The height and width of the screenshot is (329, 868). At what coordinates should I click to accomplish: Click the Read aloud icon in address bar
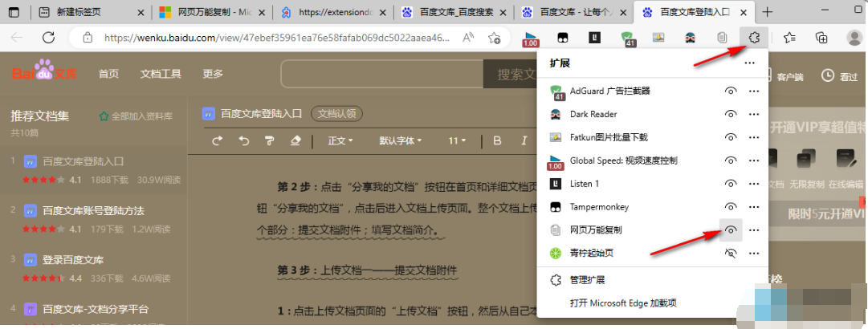click(468, 38)
